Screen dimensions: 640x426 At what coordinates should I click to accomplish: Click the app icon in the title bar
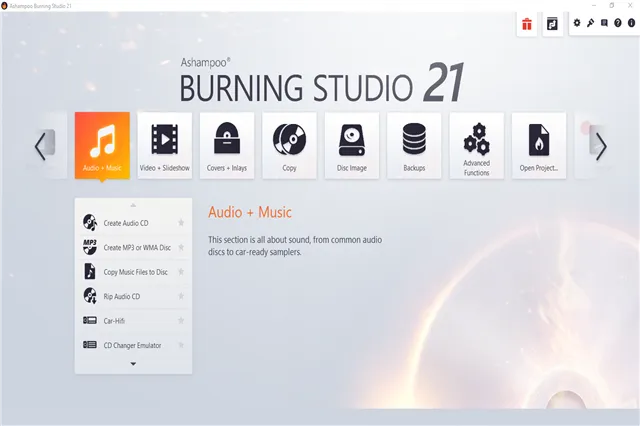(4, 6)
